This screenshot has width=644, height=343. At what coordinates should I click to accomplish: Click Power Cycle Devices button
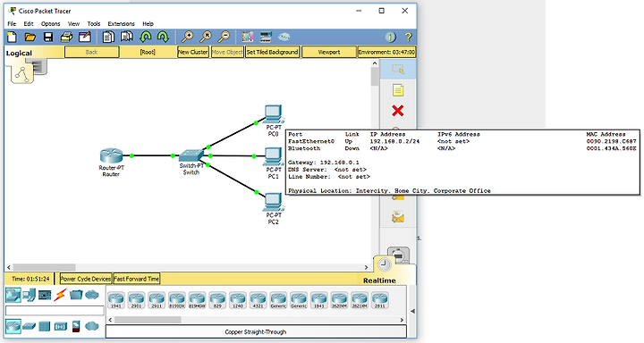86,279
